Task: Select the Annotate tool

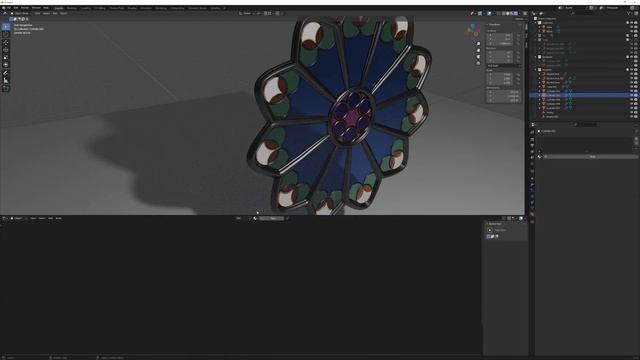Action: coord(6,73)
